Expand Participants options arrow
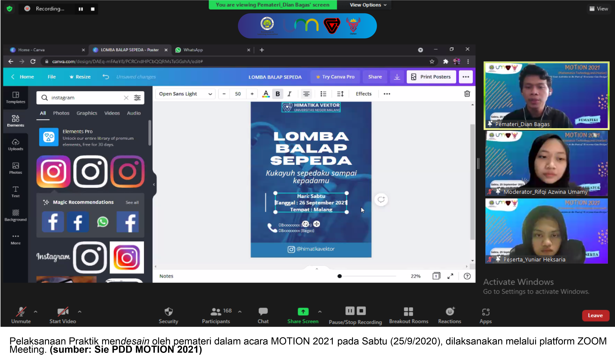Screen dimensions: 615x364 tap(240, 312)
